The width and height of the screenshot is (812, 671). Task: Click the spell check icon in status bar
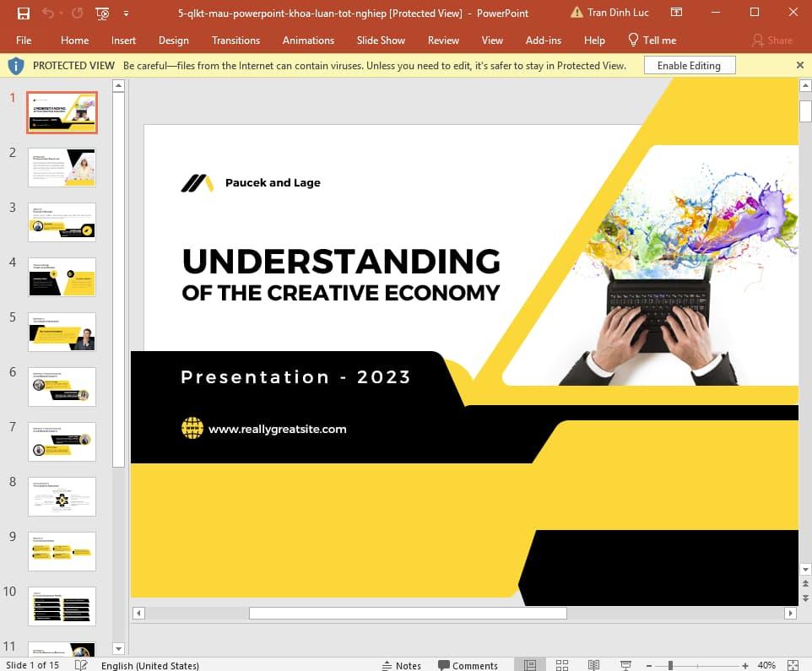tap(81, 665)
